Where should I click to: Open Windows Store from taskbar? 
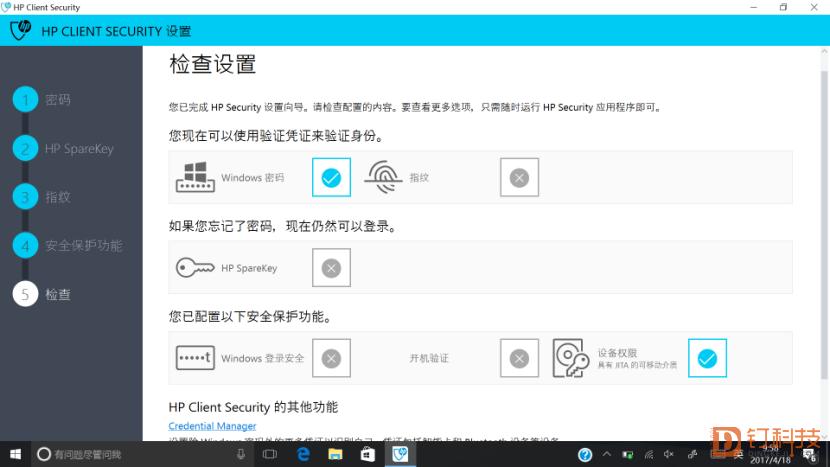[367, 454]
